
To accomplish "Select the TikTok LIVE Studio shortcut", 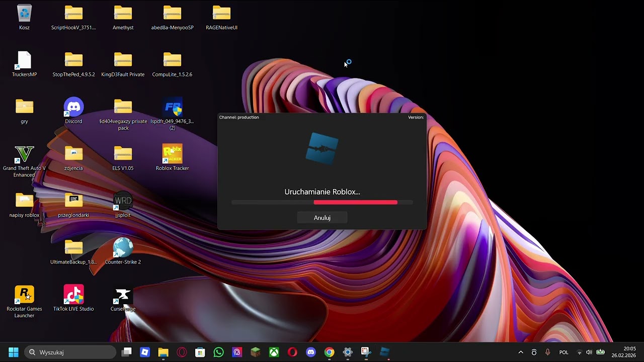I will coord(73,299).
